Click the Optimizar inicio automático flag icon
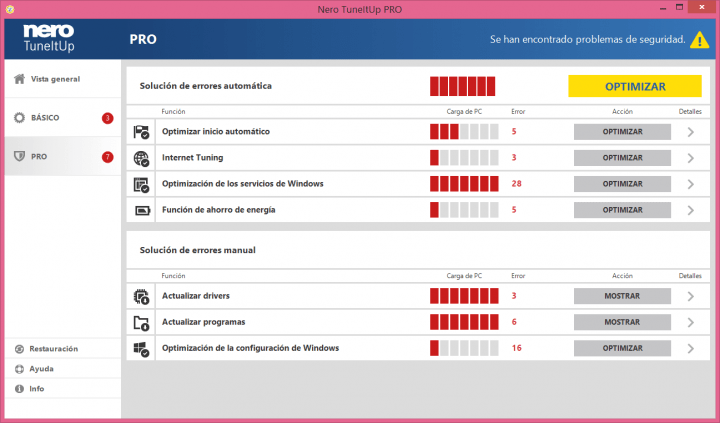 [x=141, y=132]
